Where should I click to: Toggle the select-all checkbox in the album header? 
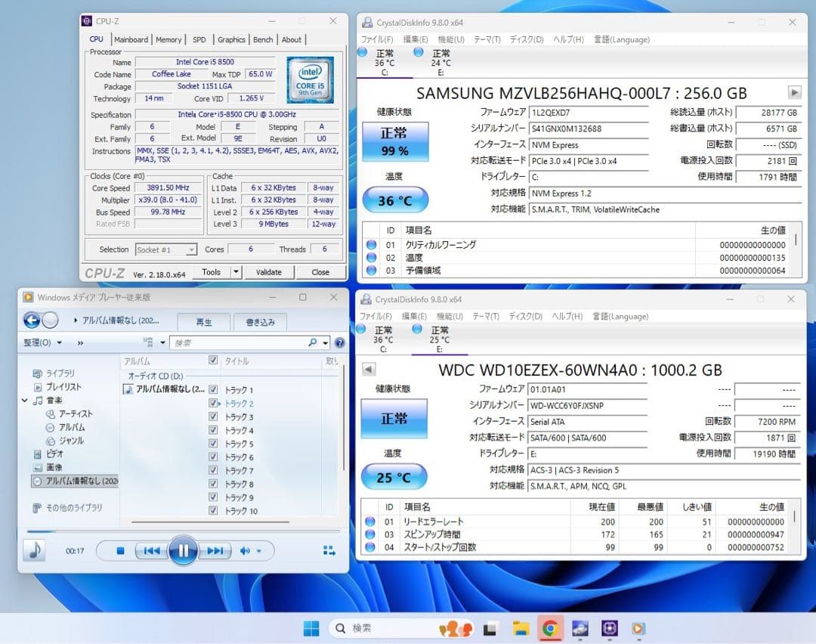(213, 361)
